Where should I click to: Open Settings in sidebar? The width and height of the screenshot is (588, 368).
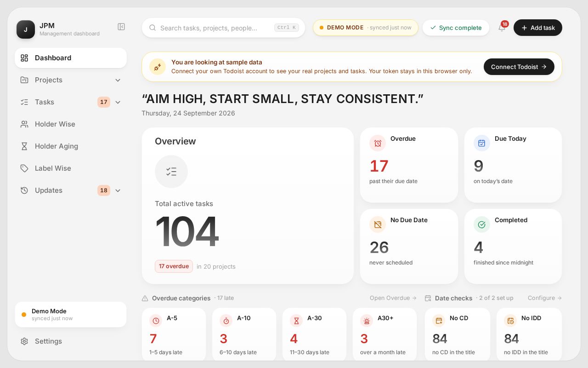(71, 341)
